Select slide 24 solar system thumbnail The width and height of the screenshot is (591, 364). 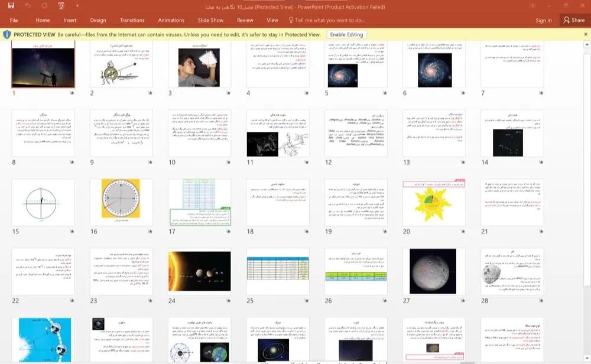[x=199, y=271]
